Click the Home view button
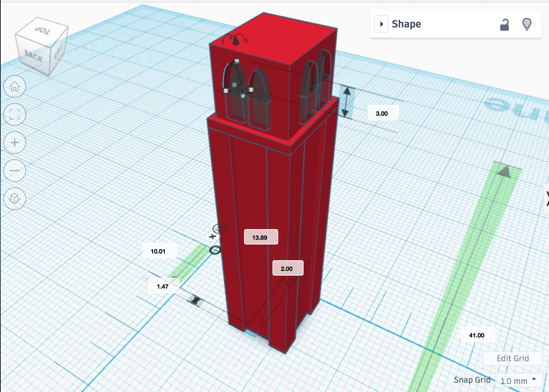The width and height of the screenshot is (549, 392). click(15, 87)
